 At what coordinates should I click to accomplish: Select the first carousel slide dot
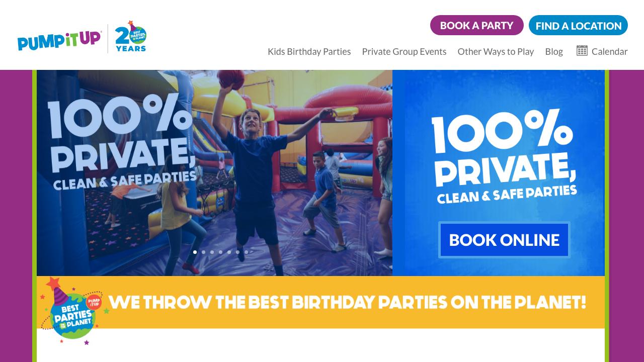[x=195, y=252]
